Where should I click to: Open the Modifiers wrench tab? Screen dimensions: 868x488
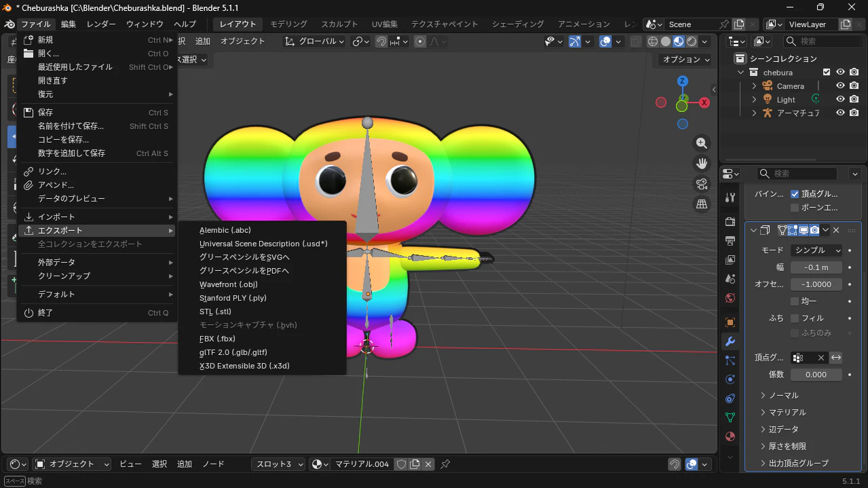[730, 341]
